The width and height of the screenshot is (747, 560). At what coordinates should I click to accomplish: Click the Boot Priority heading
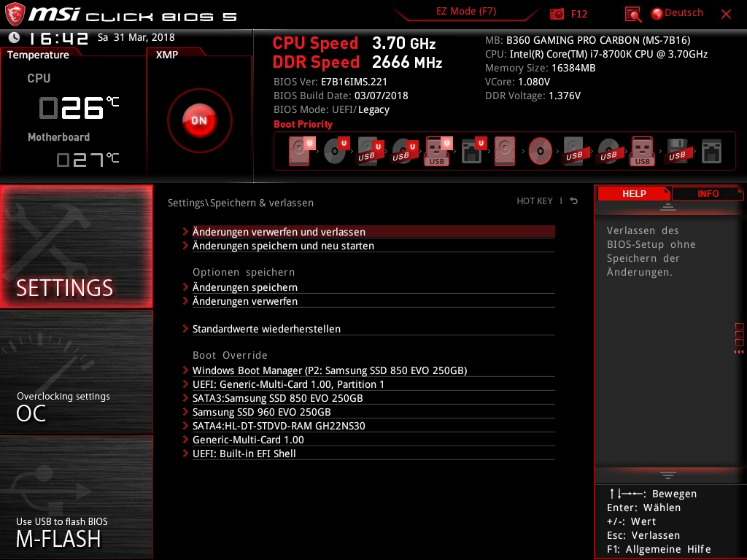click(x=303, y=124)
